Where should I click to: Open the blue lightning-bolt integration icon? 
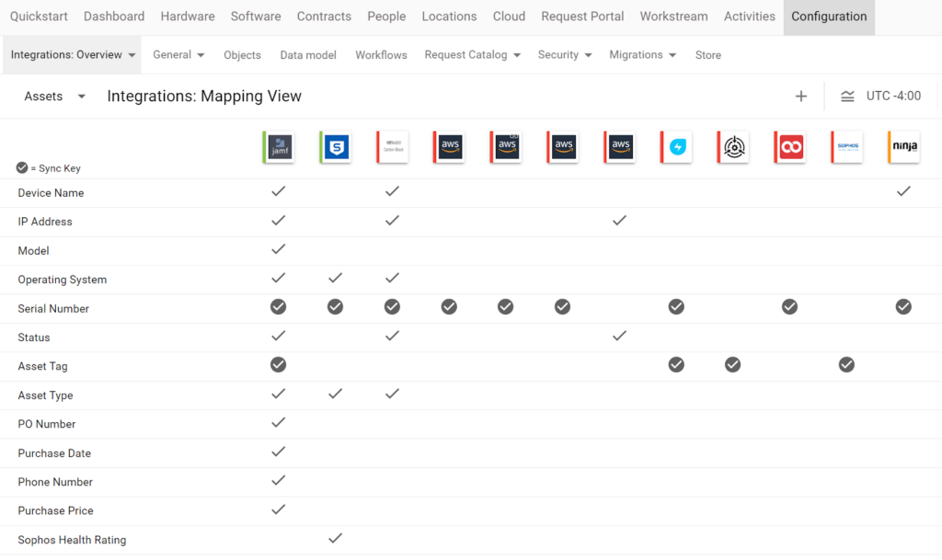676,147
